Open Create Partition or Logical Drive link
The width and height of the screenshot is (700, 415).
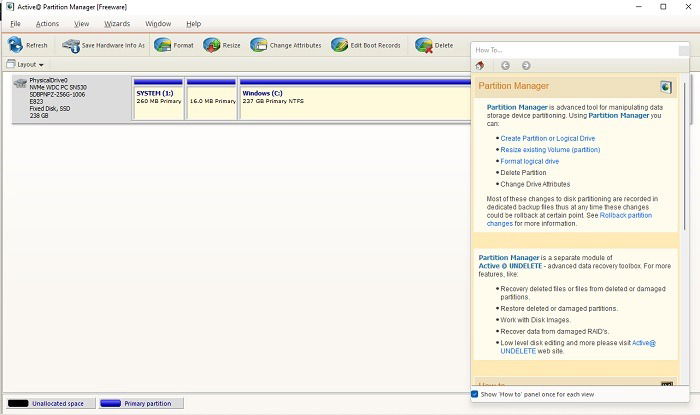548,138
